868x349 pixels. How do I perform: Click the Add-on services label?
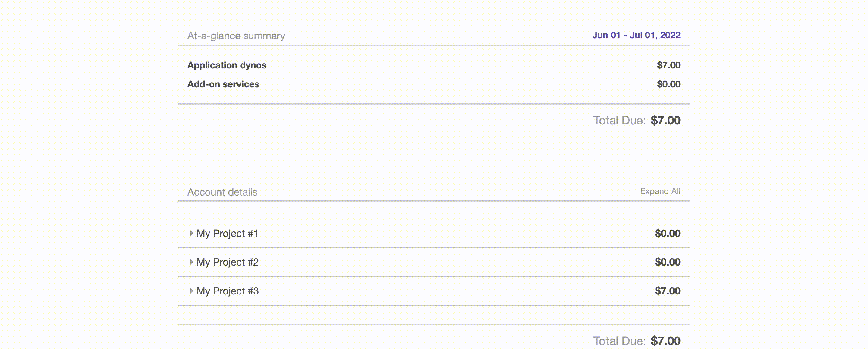[x=223, y=84]
